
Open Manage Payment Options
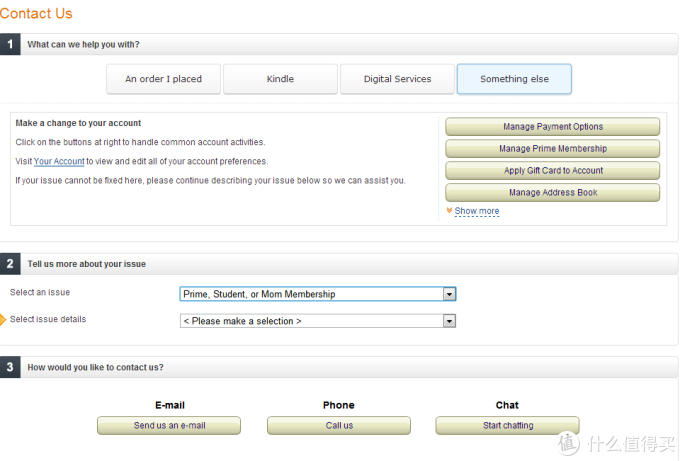pos(552,127)
